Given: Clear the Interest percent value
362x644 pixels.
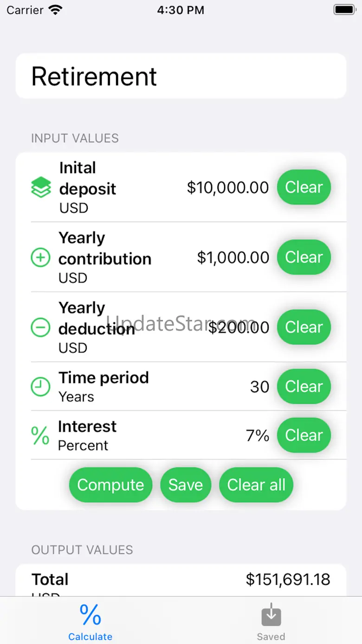Looking at the screenshot, I should click(304, 435).
